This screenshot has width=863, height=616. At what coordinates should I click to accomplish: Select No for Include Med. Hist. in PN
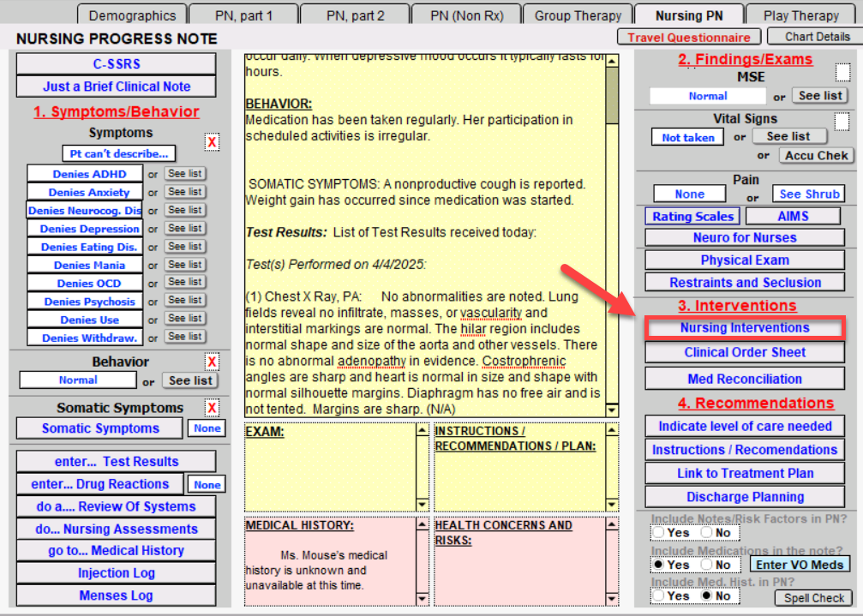(x=707, y=595)
